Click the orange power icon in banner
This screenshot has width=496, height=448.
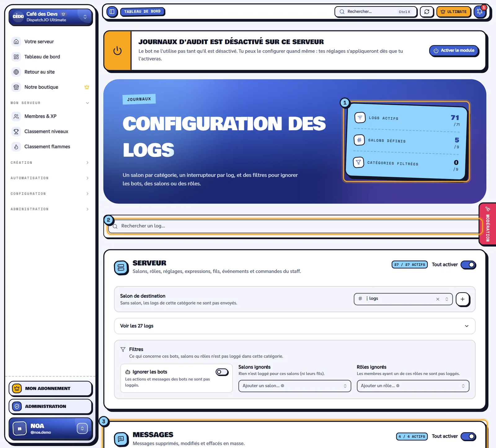(117, 51)
